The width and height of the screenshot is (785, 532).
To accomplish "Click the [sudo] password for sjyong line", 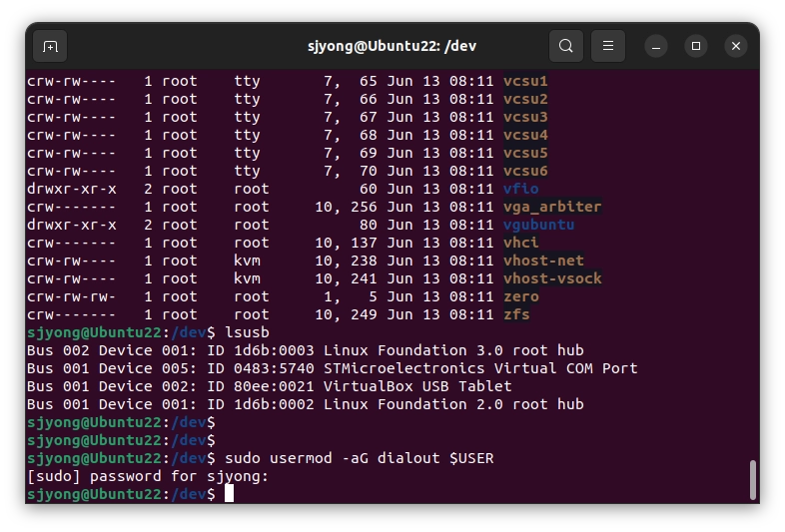I will click(148, 476).
